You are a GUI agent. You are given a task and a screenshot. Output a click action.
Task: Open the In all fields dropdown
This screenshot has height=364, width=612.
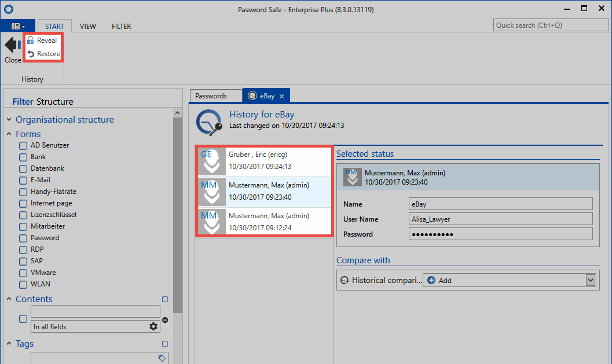[95, 326]
